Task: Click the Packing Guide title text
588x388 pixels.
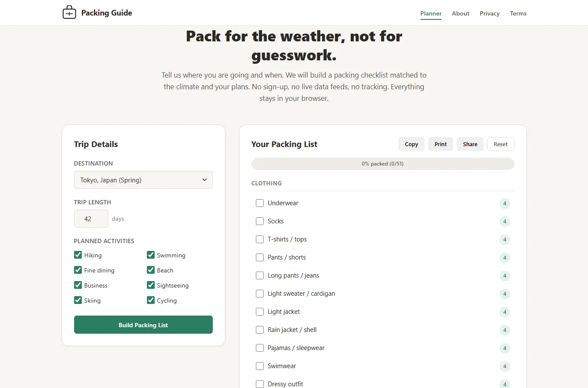Action: [106, 13]
